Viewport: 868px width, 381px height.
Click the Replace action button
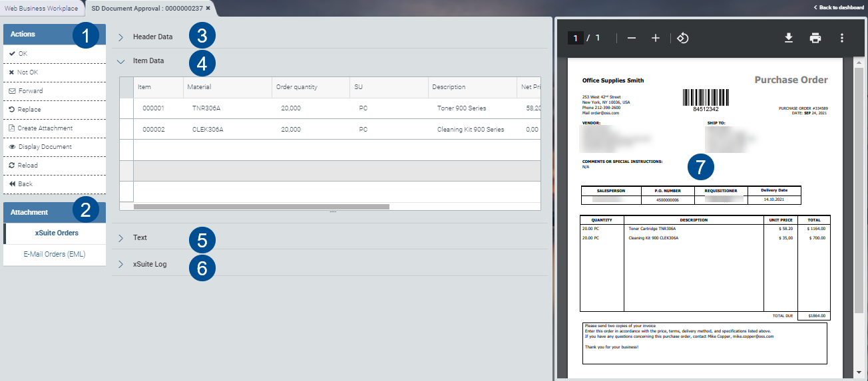click(55, 109)
